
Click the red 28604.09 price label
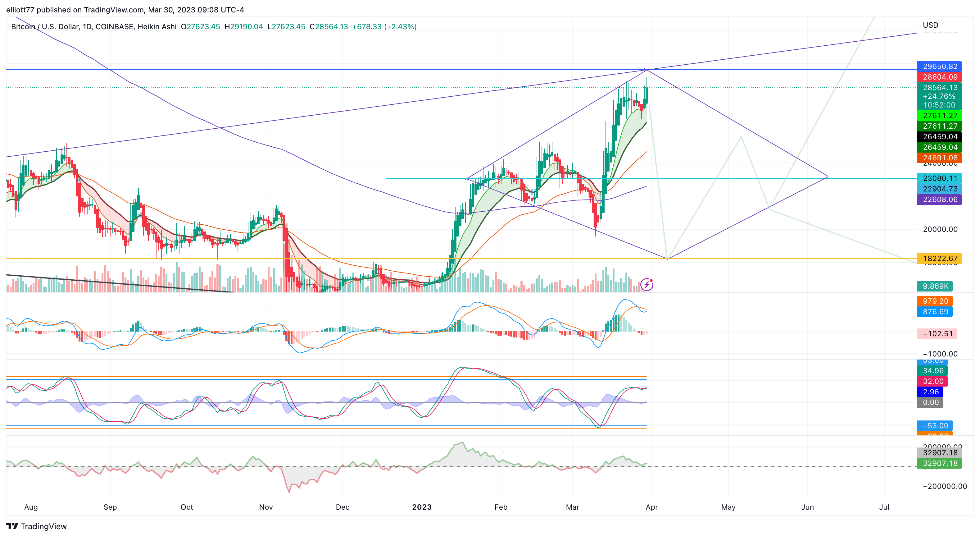[939, 77]
